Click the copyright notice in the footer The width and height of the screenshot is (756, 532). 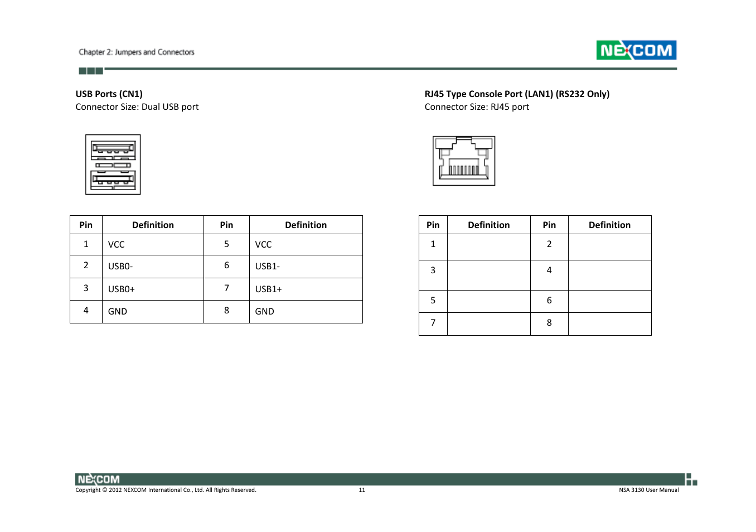coord(166,490)
